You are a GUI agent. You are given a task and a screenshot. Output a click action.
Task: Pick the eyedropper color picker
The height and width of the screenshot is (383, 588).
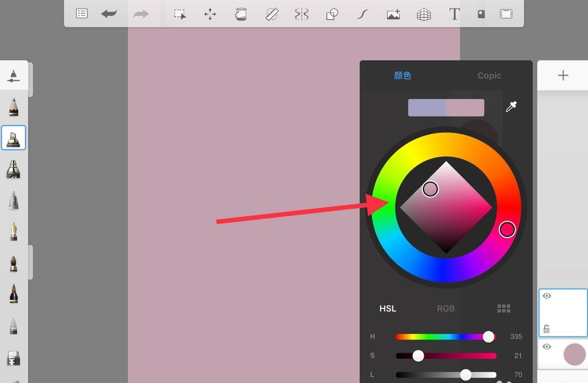[511, 107]
